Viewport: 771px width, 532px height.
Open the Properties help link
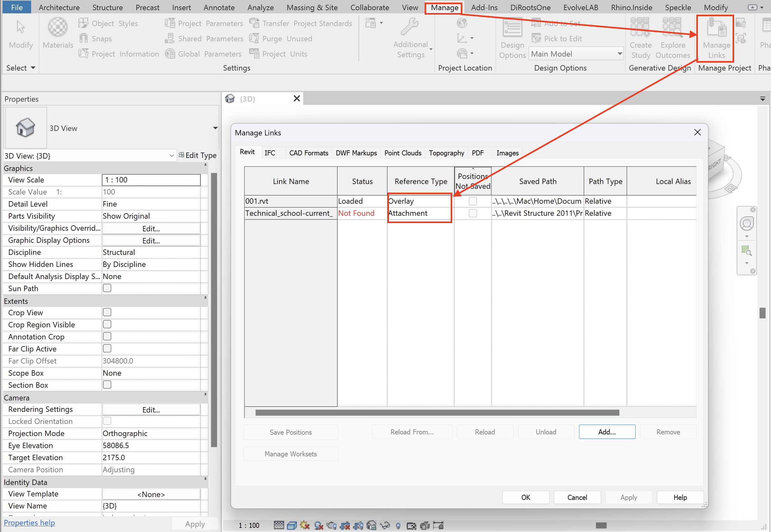pyautogui.click(x=29, y=523)
